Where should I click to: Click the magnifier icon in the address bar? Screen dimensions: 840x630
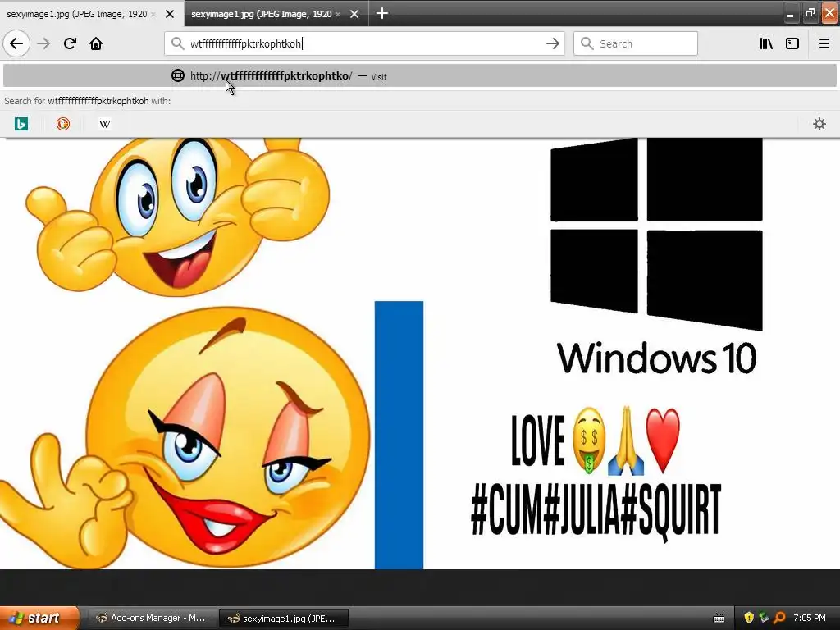177,43
